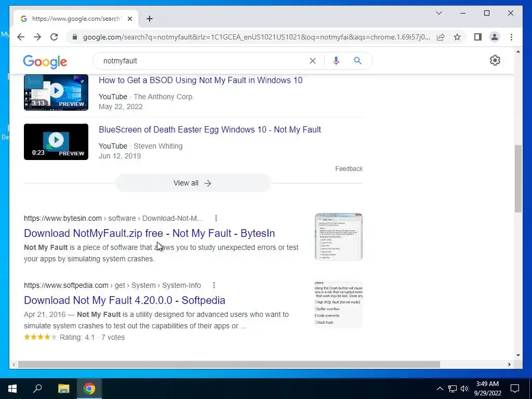
Task: Click the vertical scrollbar thumb
Action: [x=518, y=179]
